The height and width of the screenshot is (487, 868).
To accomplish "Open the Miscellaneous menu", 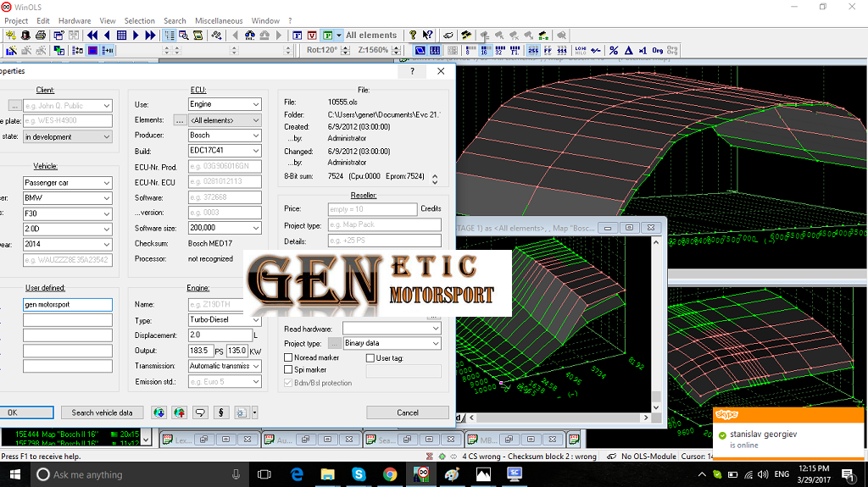I will pyautogui.click(x=219, y=20).
